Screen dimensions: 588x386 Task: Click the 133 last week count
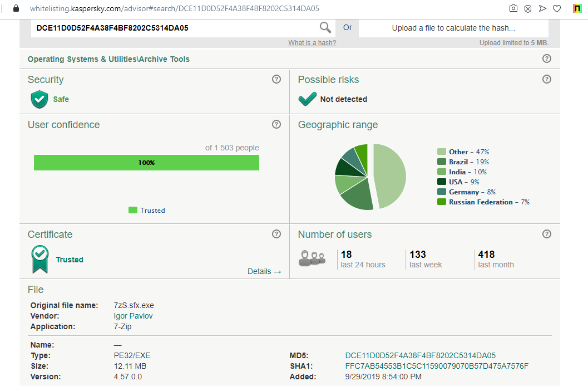(418, 254)
